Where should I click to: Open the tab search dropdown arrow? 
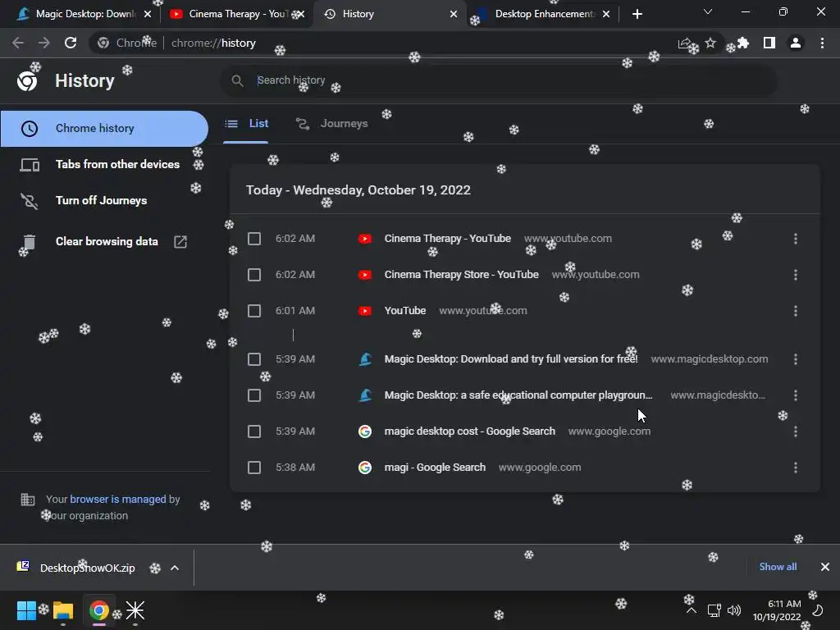(708, 11)
